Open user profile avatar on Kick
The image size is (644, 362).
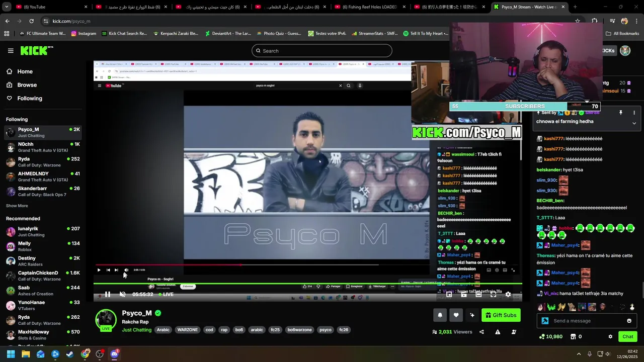pos(625,51)
